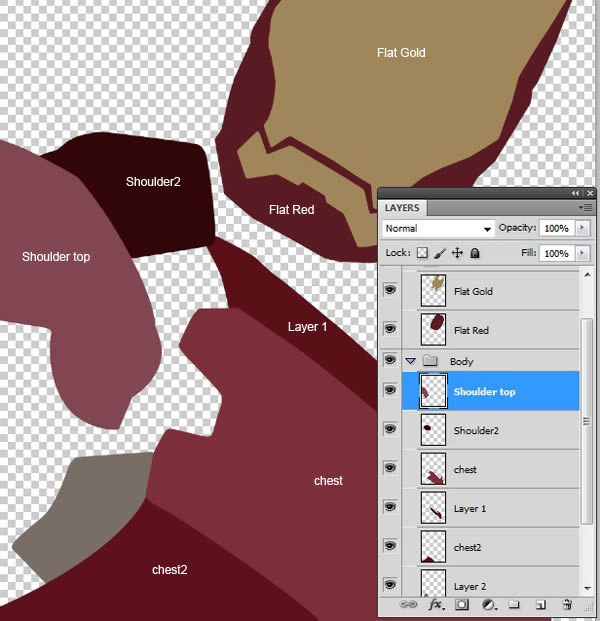Hide Layer 1 with eye icon
Image resolution: width=600 pixels, height=621 pixels.
pos(390,507)
